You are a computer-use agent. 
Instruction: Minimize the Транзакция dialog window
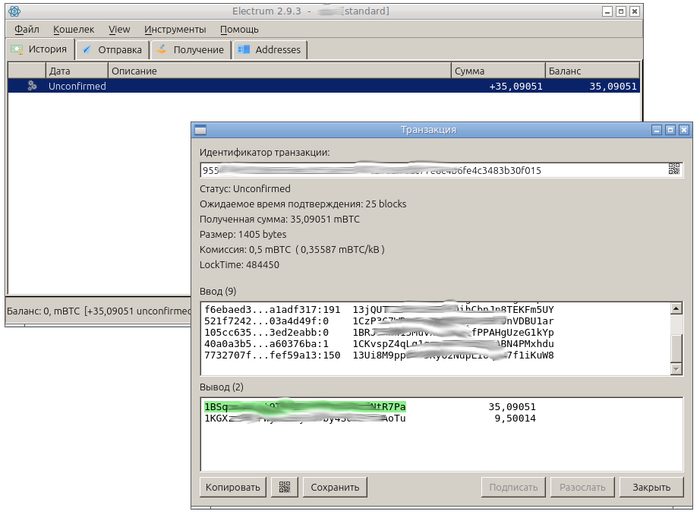(656, 130)
